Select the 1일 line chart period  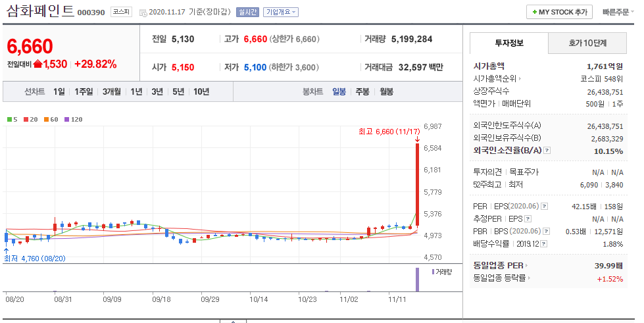[x=59, y=91]
